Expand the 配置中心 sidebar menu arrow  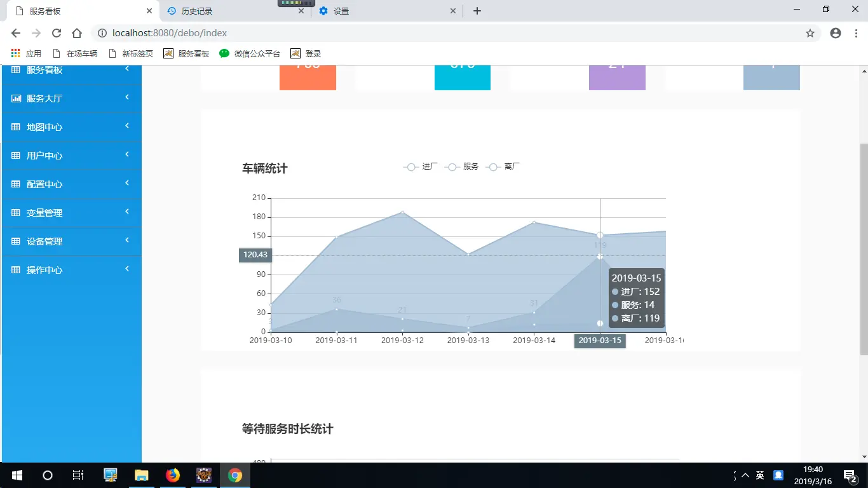(x=127, y=183)
